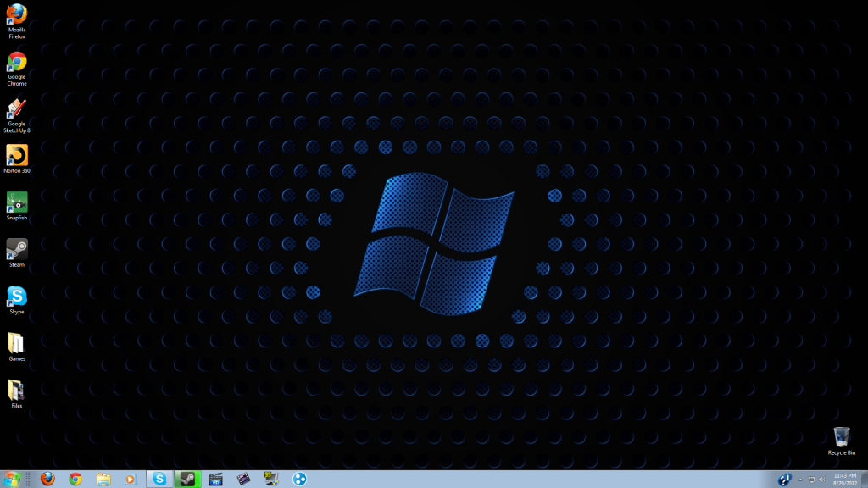The image size is (868, 488).
Task: Select the Files folder on the desktop
Action: (x=17, y=395)
